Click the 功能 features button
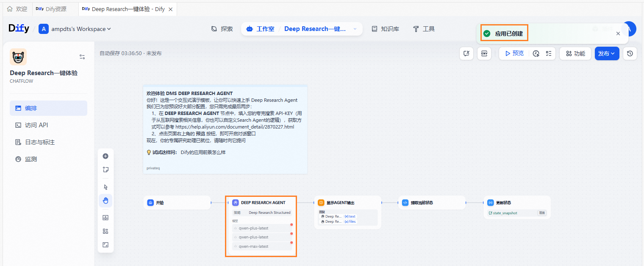This screenshot has width=644, height=266. (x=575, y=53)
